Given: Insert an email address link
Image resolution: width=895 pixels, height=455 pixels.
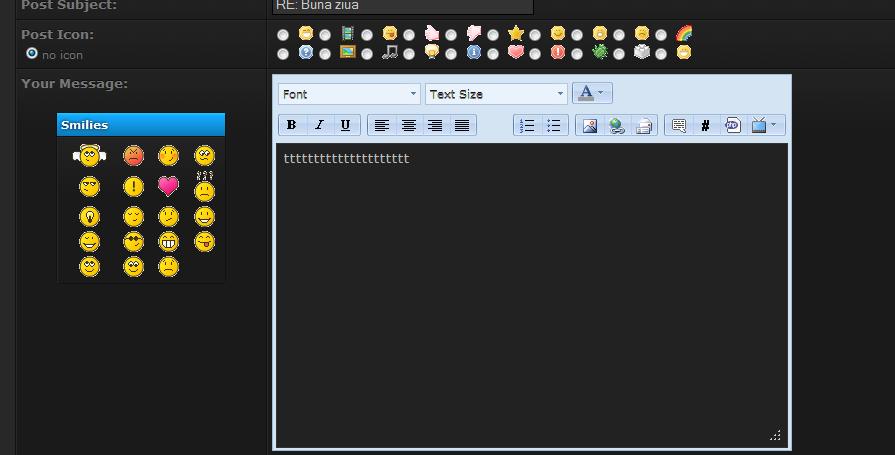Looking at the screenshot, I should (x=643, y=125).
